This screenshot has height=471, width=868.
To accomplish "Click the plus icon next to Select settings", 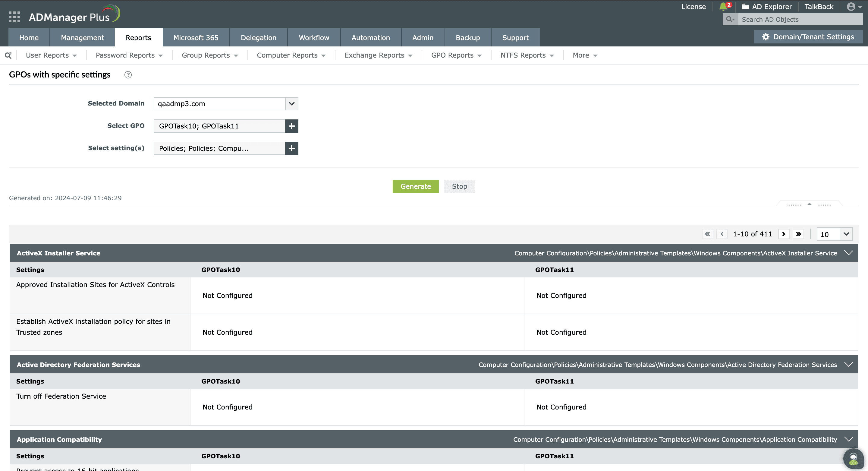I will [291, 148].
